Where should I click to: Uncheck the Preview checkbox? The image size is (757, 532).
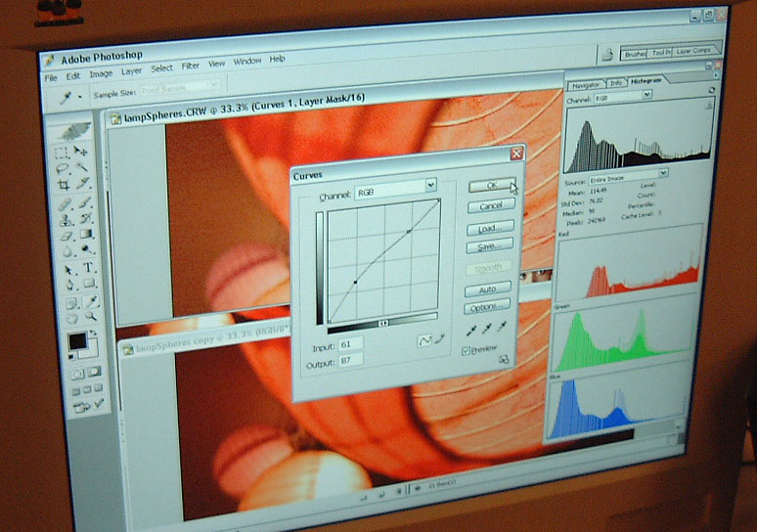tap(467, 349)
